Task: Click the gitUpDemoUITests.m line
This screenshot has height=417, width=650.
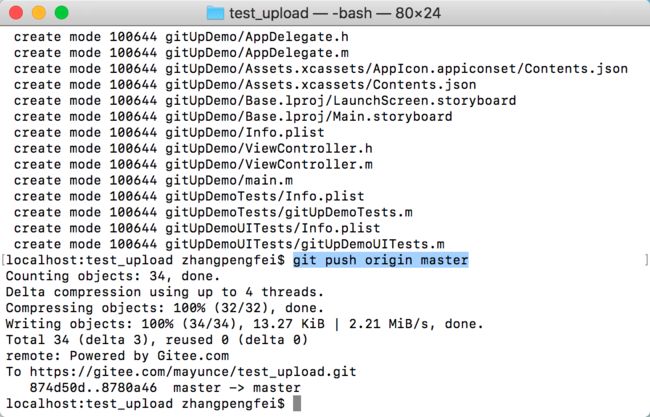Action: 229,244
